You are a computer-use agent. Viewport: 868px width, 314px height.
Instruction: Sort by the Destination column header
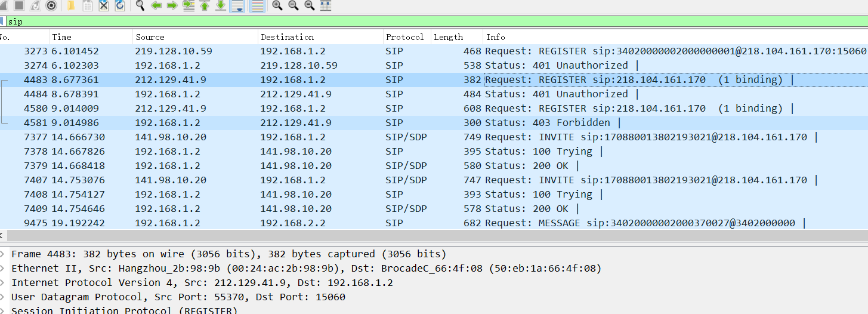[x=320, y=37]
